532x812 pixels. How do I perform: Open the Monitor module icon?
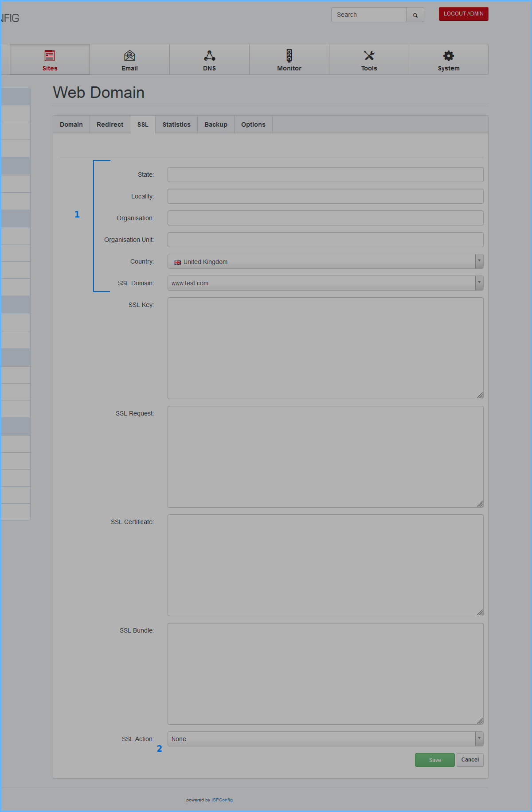tap(289, 55)
